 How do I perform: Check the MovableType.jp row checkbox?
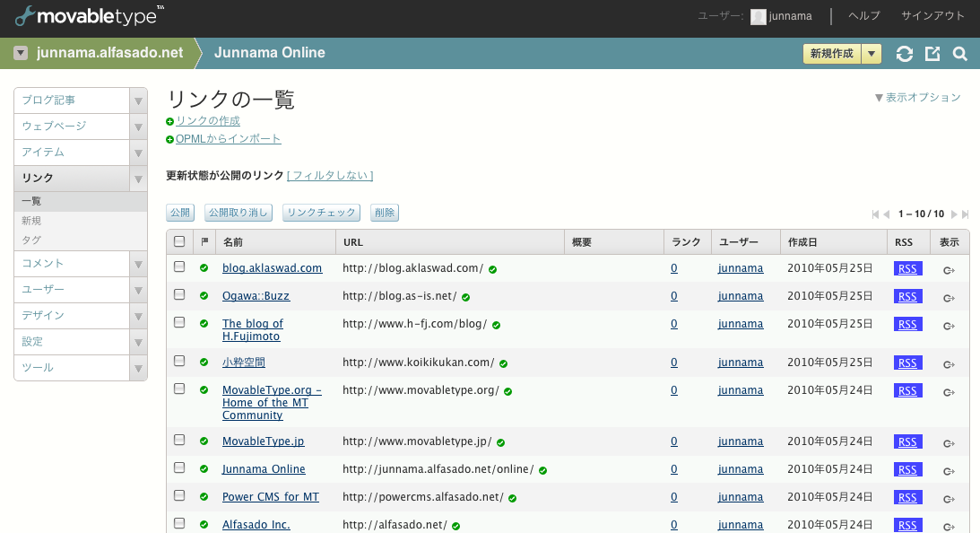179,440
